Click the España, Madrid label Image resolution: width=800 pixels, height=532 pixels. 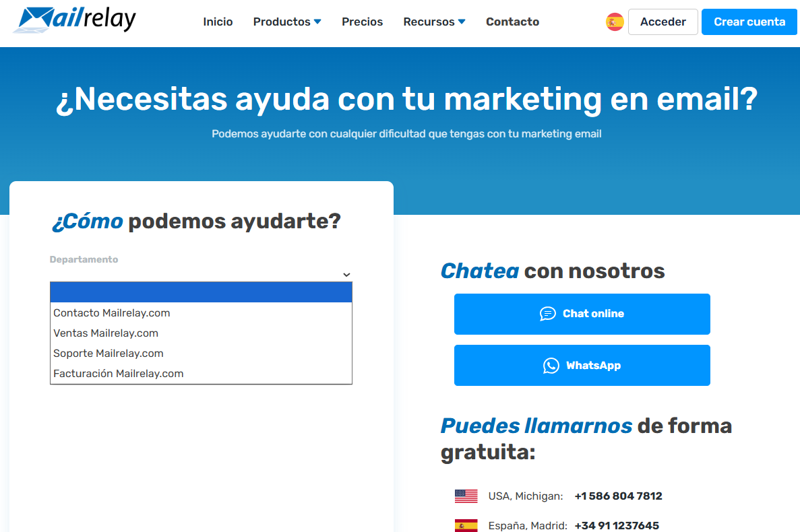click(528, 525)
